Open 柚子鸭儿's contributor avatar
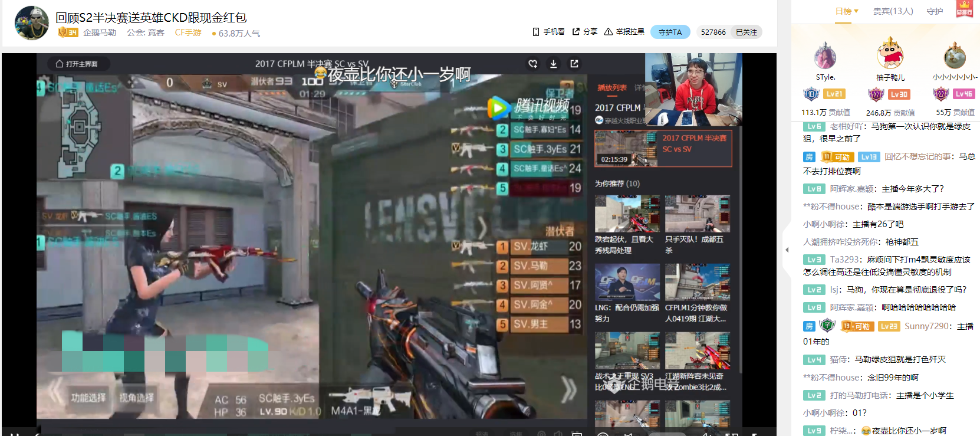The width and height of the screenshot is (980, 436). [x=890, y=54]
